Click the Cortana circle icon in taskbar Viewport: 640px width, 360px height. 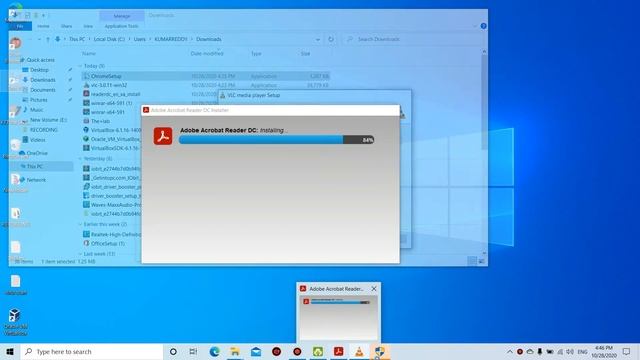(x=173, y=351)
